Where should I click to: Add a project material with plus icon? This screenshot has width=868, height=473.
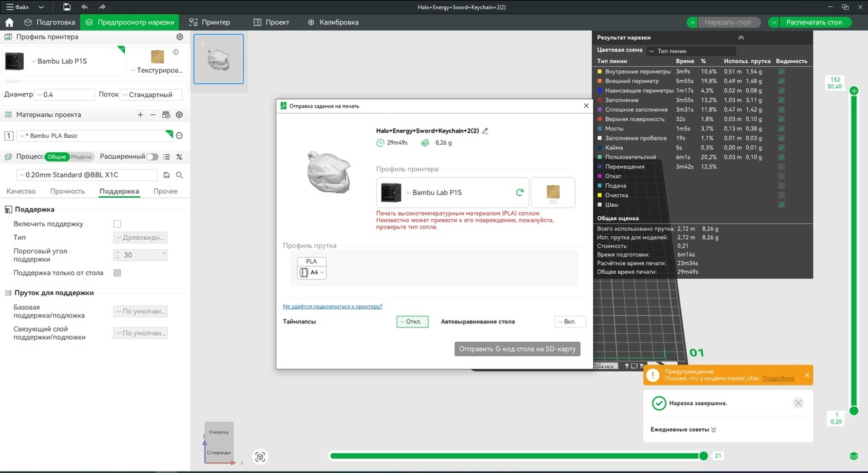tap(141, 115)
